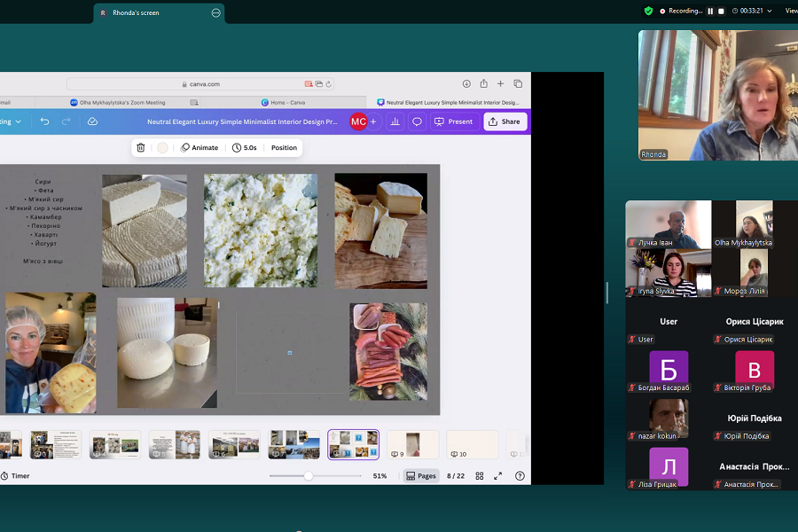Click the cloud save status icon
798x532 pixels.
[92, 121]
